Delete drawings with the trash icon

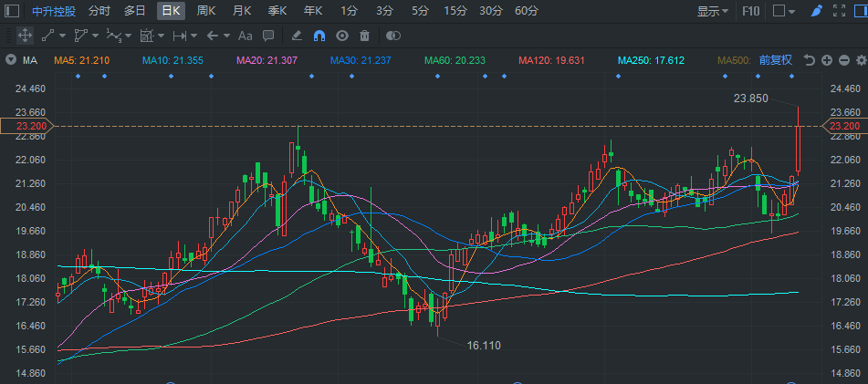(364, 36)
